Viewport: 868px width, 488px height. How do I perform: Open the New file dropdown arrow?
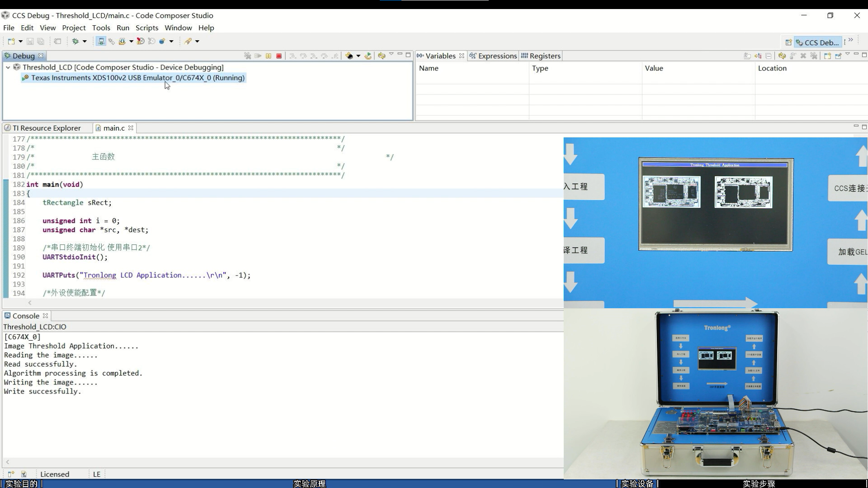pyautogui.click(x=20, y=41)
